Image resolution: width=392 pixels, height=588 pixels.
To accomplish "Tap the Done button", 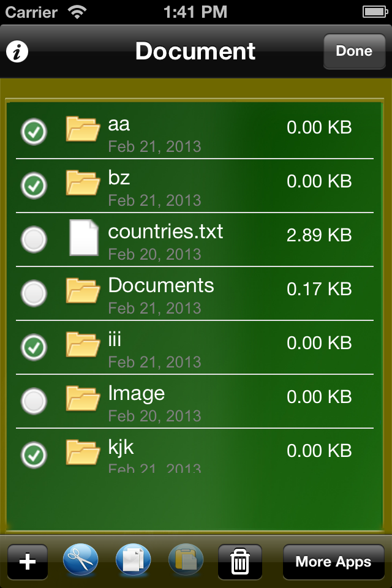I will coord(354,51).
